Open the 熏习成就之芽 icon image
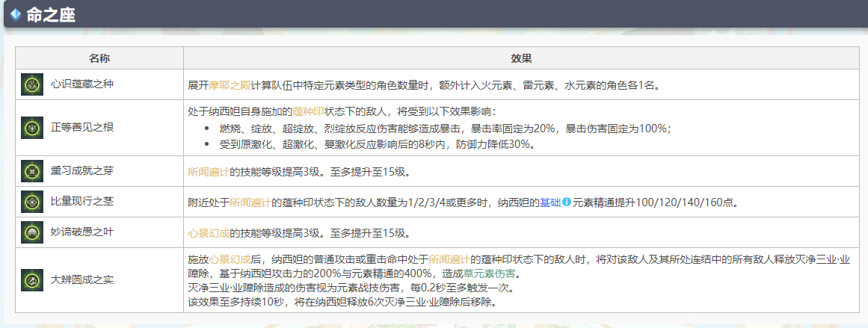The height and width of the screenshot is (328, 868). [31, 172]
